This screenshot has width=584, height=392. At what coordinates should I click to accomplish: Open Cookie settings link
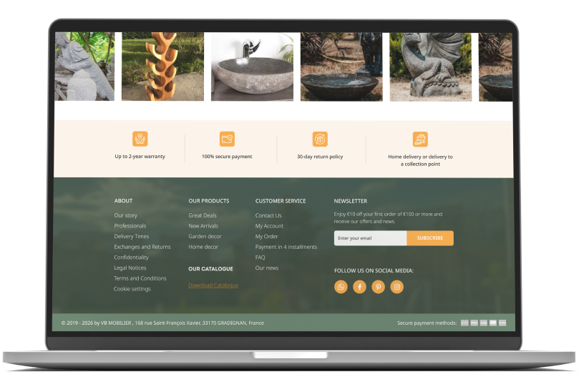tap(132, 289)
